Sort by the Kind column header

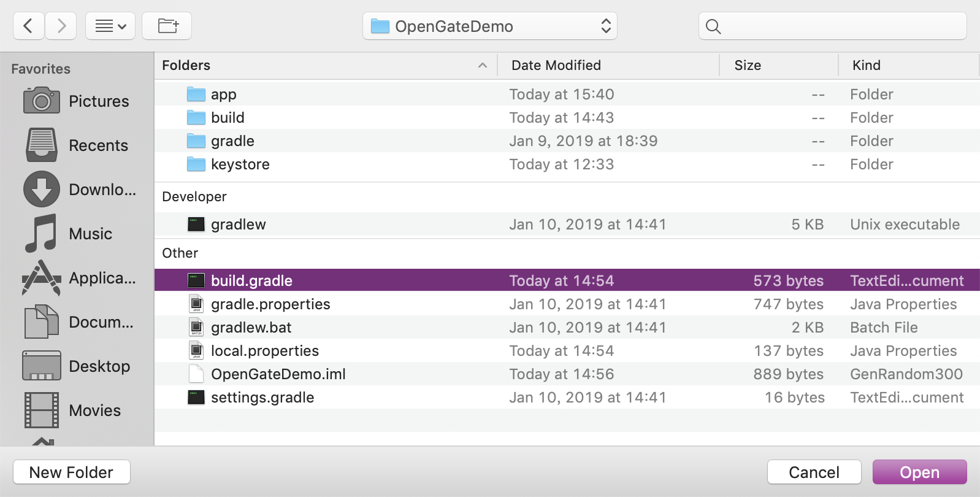tap(908, 66)
